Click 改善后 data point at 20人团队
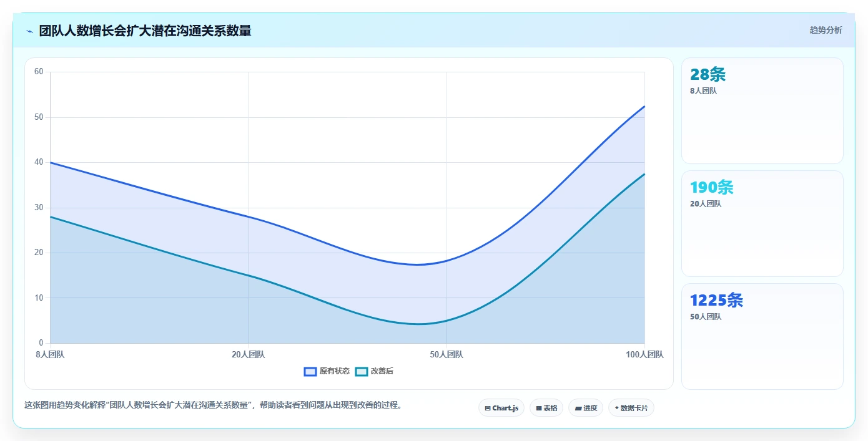 click(x=249, y=275)
